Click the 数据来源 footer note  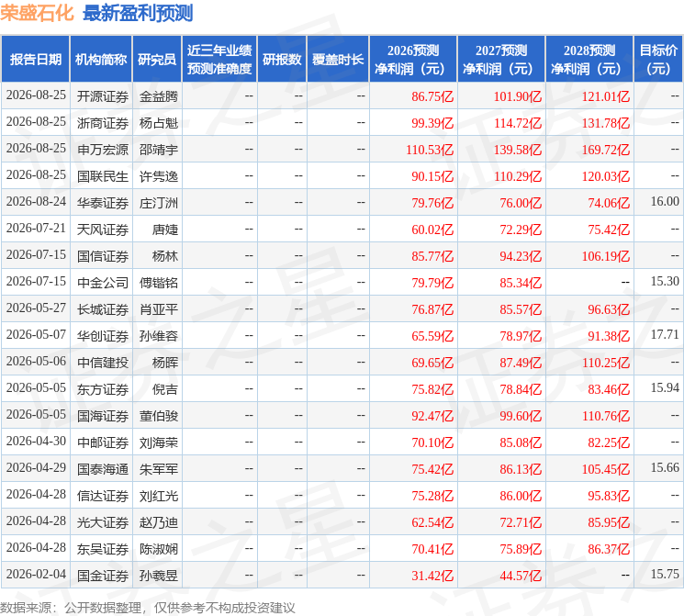[x=148, y=607]
